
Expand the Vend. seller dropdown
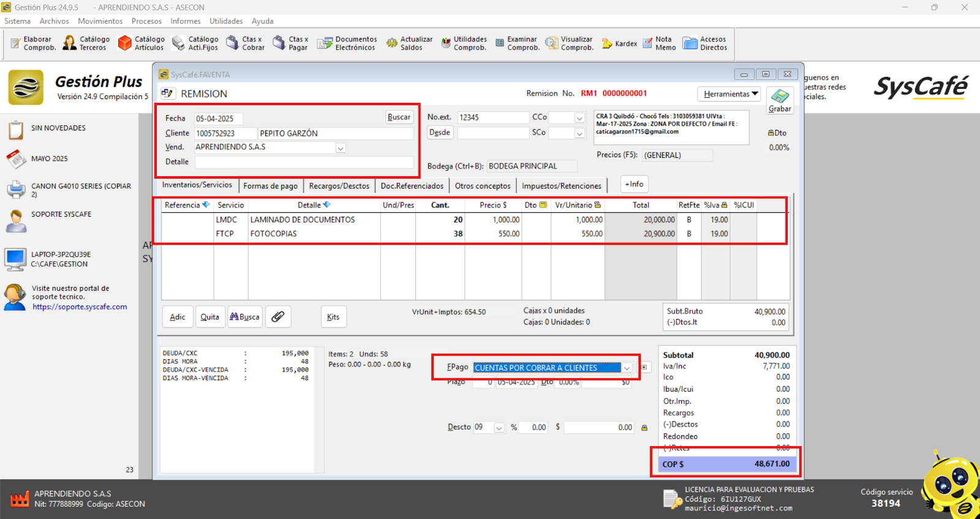tap(341, 147)
